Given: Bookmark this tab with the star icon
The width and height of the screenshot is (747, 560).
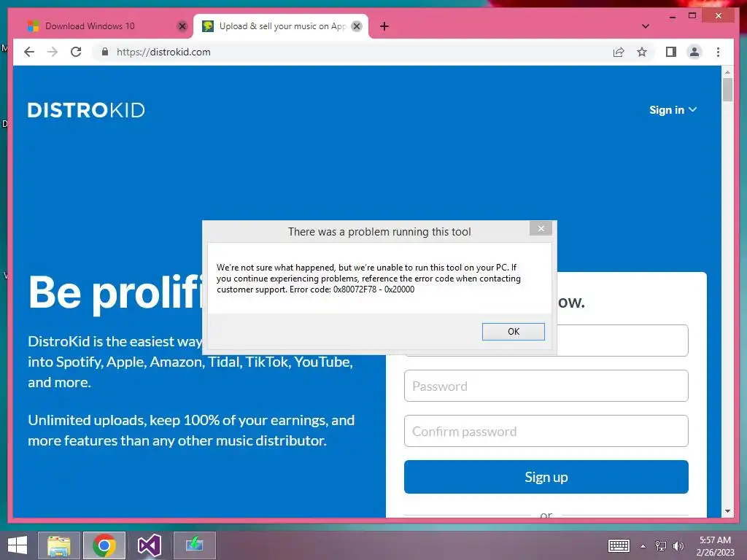Looking at the screenshot, I should (x=642, y=52).
